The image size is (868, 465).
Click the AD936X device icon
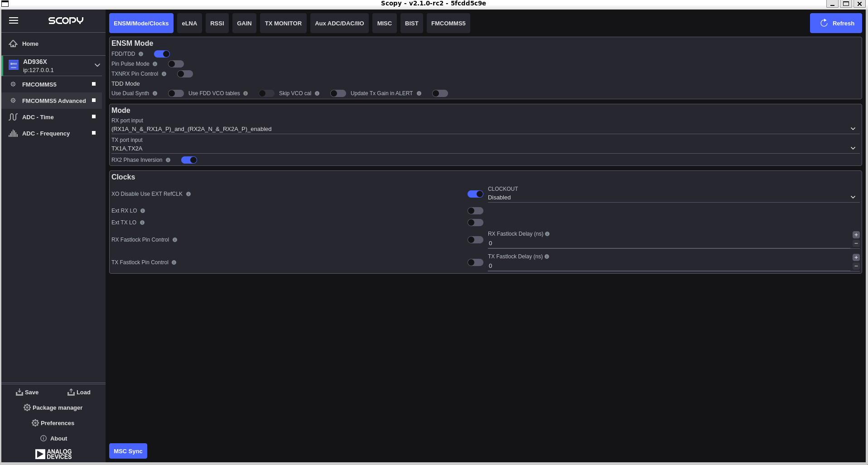click(x=14, y=65)
